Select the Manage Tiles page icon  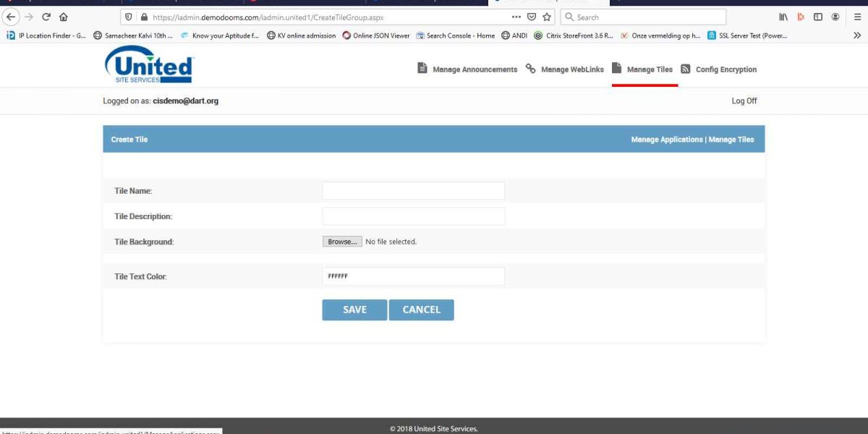coord(616,68)
